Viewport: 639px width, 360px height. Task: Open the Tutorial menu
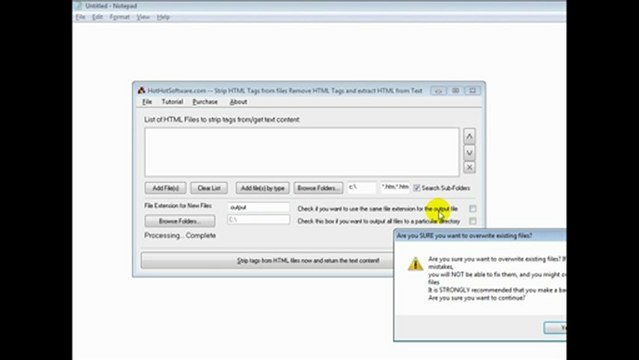(172, 102)
